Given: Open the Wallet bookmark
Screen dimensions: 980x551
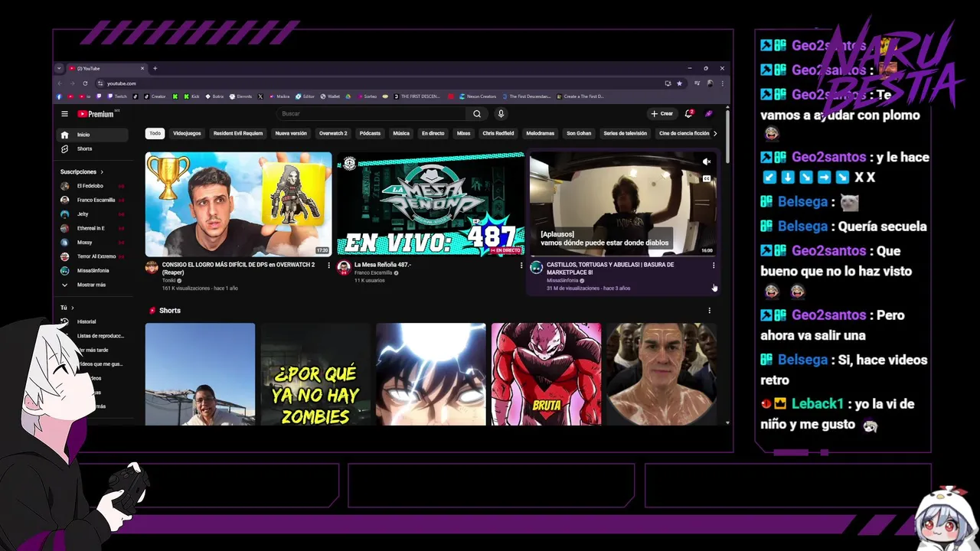Looking at the screenshot, I should (330, 96).
